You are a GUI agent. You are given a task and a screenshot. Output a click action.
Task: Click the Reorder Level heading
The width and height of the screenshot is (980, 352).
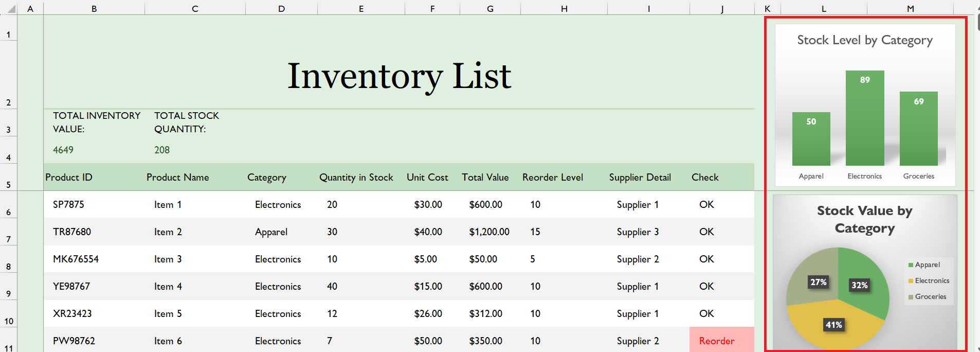click(x=553, y=177)
